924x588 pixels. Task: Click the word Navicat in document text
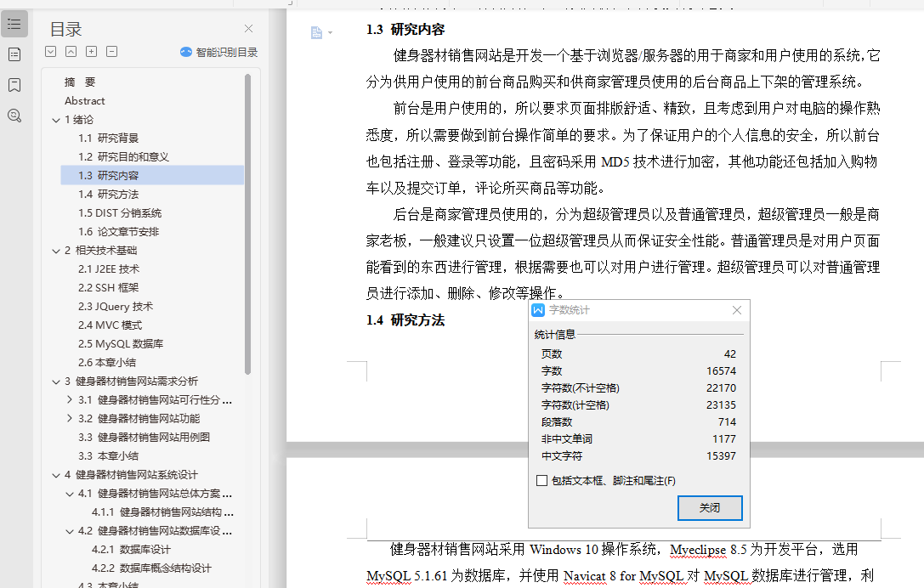pos(586,576)
